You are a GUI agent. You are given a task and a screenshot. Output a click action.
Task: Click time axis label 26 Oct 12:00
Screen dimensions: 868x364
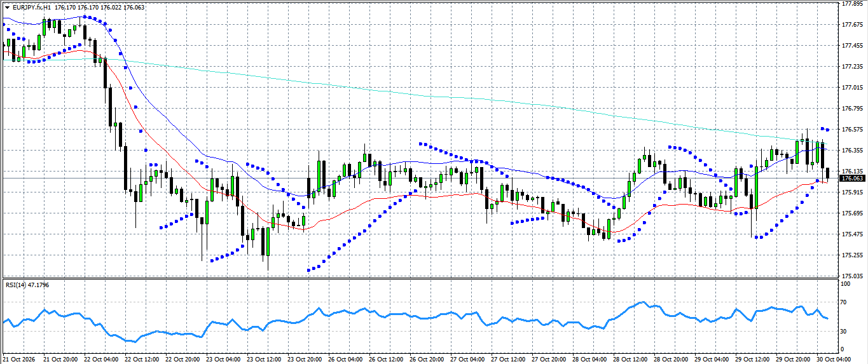click(x=387, y=359)
